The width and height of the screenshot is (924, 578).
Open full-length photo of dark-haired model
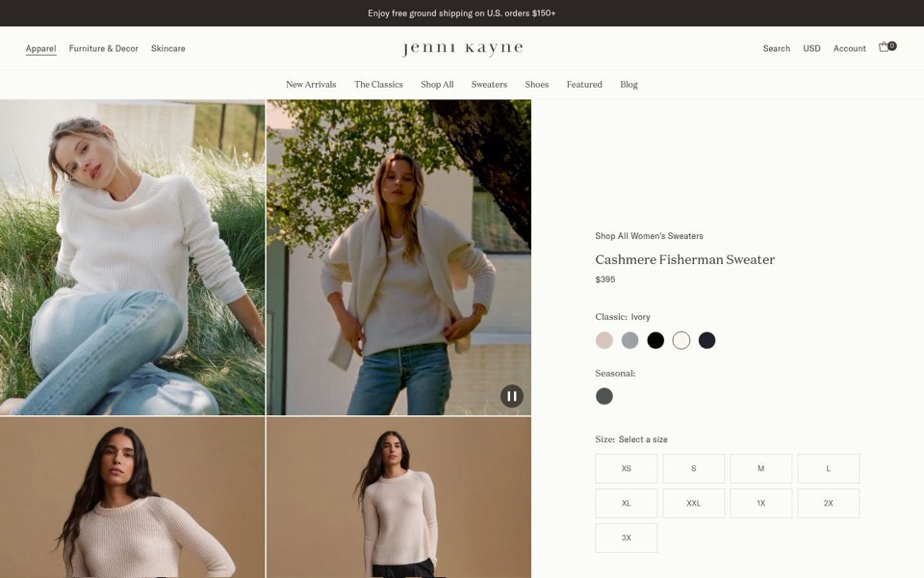click(398, 497)
